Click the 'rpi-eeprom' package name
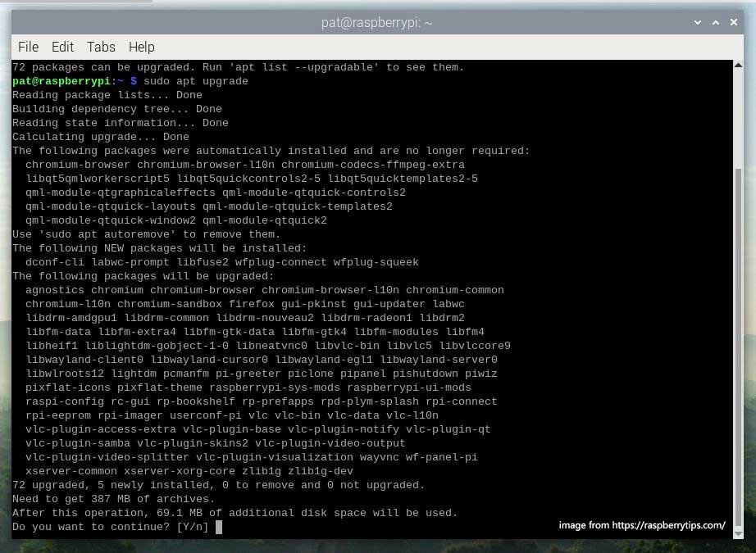This screenshot has width=756, height=553. coord(58,416)
